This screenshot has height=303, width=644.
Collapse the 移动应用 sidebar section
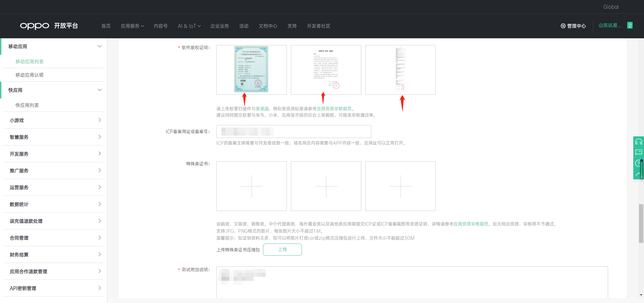click(x=100, y=46)
